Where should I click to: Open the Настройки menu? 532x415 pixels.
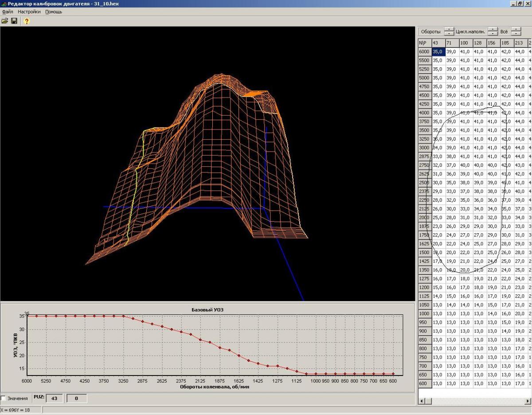coord(29,12)
